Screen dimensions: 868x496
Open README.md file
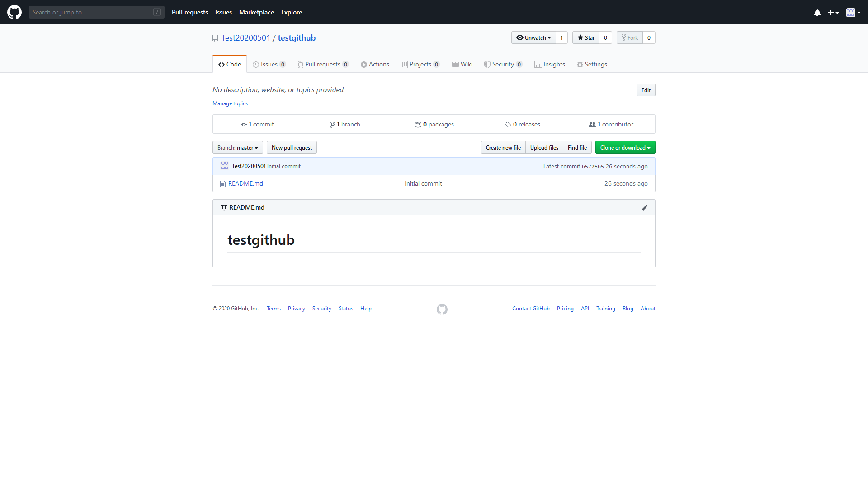[x=245, y=183]
